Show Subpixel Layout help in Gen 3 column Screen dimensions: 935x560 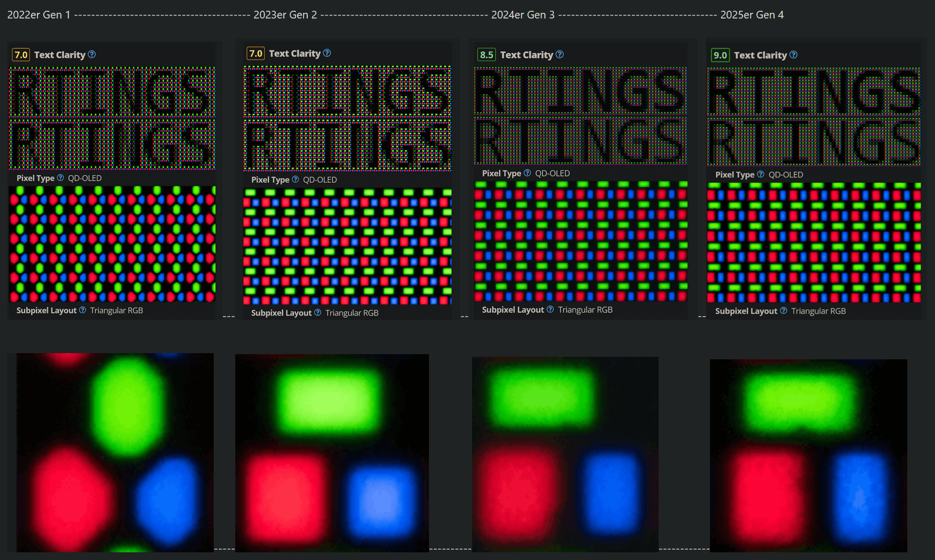click(550, 310)
